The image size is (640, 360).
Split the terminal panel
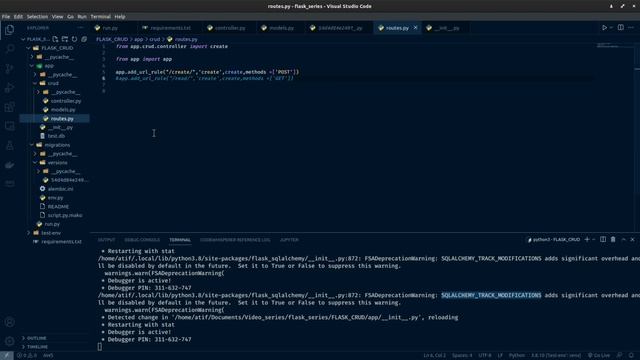point(603,240)
